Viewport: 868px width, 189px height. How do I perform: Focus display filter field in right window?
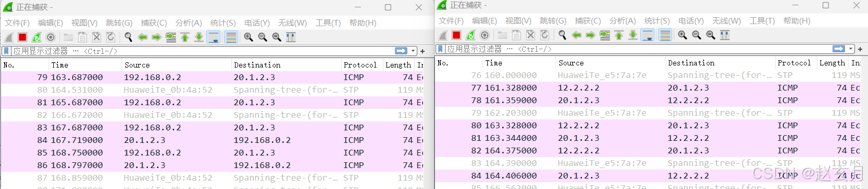coord(638,49)
